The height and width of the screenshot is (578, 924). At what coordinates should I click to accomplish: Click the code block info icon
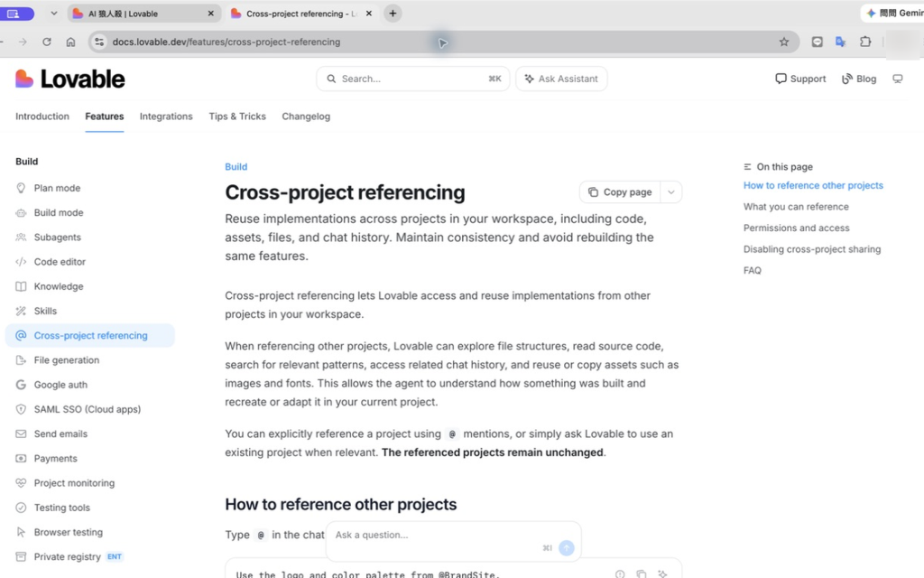click(x=620, y=573)
